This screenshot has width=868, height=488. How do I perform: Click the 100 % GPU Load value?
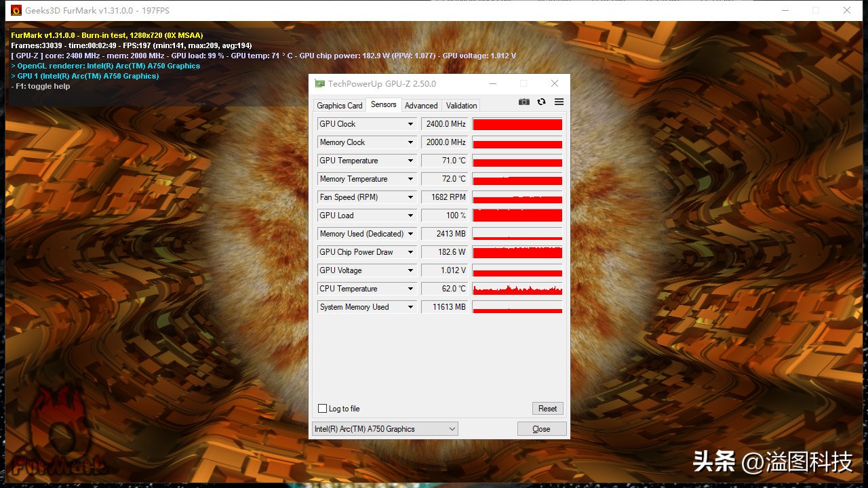pos(445,216)
